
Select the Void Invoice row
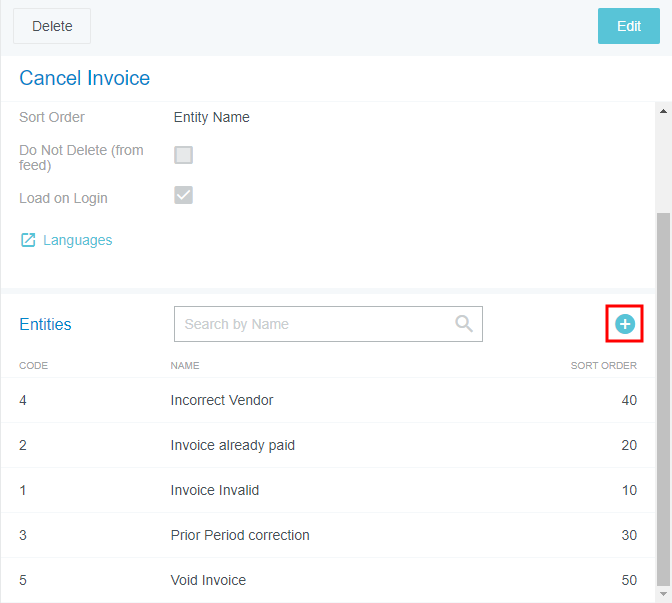click(x=208, y=580)
